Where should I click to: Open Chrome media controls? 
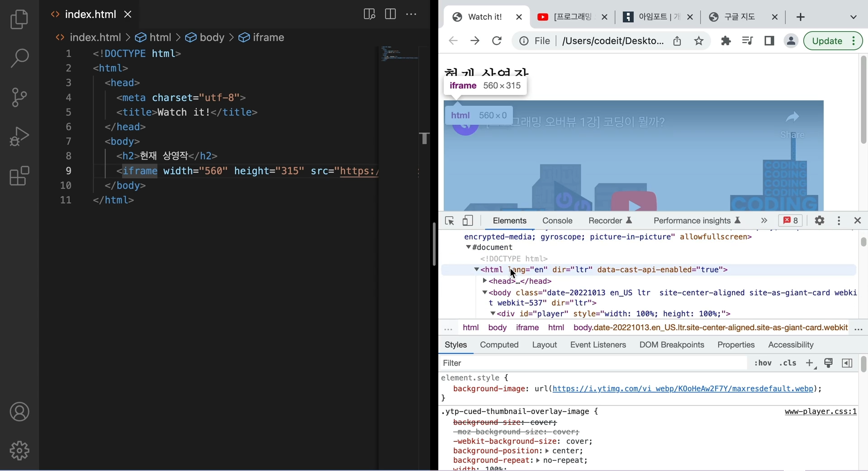[747, 41]
